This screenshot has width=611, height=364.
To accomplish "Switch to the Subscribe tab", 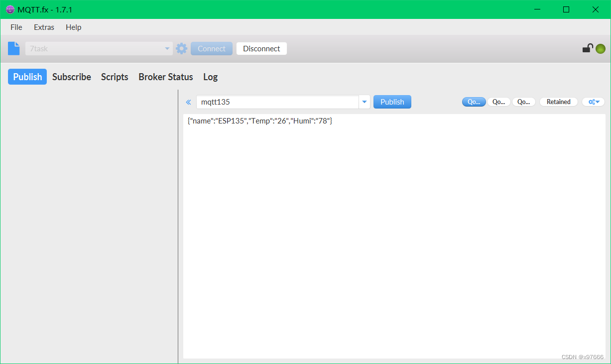I will pos(72,77).
